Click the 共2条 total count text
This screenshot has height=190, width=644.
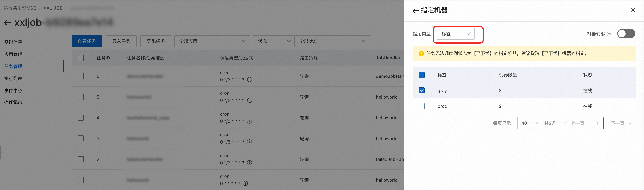pyautogui.click(x=550, y=123)
